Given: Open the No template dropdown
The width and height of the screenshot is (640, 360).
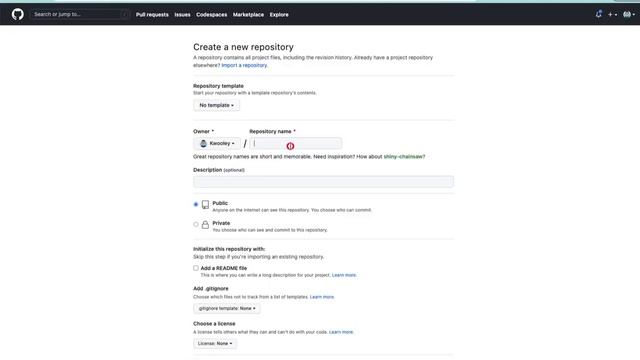Looking at the screenshot, I should pyautogui.click(x=216, y=105).
